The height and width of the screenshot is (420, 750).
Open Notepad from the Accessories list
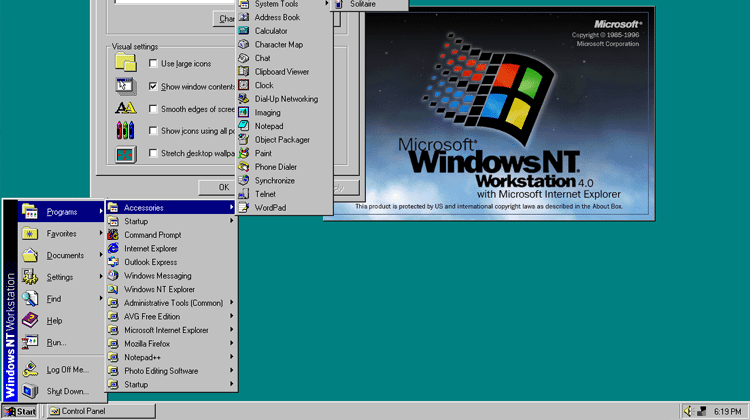(x=285, y=126)
